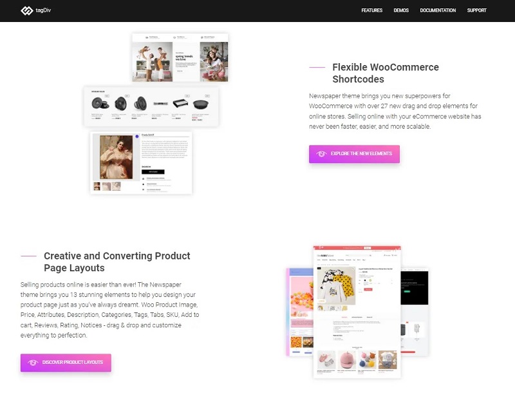Click Discover Product Layouts button
This screenshot has width=515, height=420.
(66, 363)
